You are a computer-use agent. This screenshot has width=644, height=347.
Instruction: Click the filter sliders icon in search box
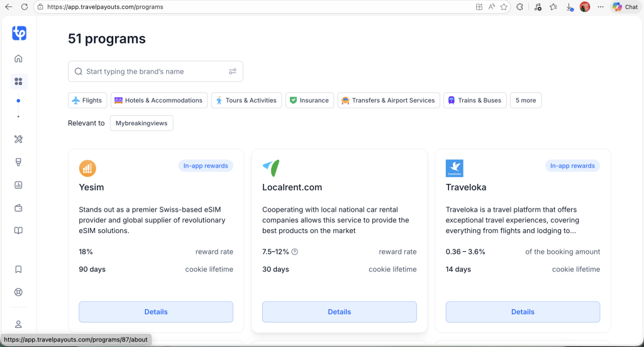point(233,72)
